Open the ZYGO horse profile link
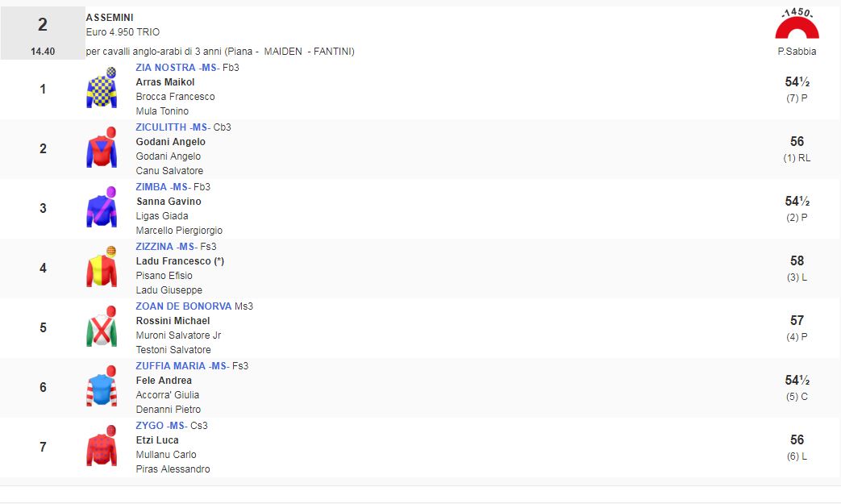Viewport: 841px width, 504px height. click(x=149, y=426)
